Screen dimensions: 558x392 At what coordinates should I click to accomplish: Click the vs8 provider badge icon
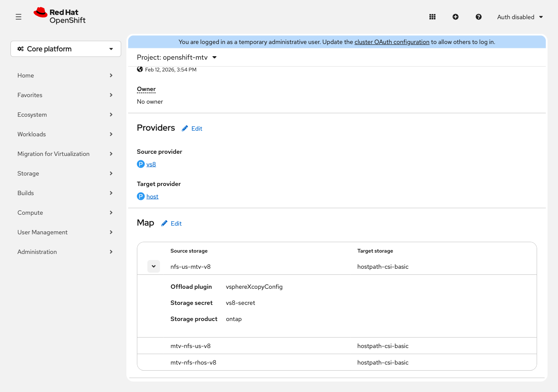click(141, 164)
